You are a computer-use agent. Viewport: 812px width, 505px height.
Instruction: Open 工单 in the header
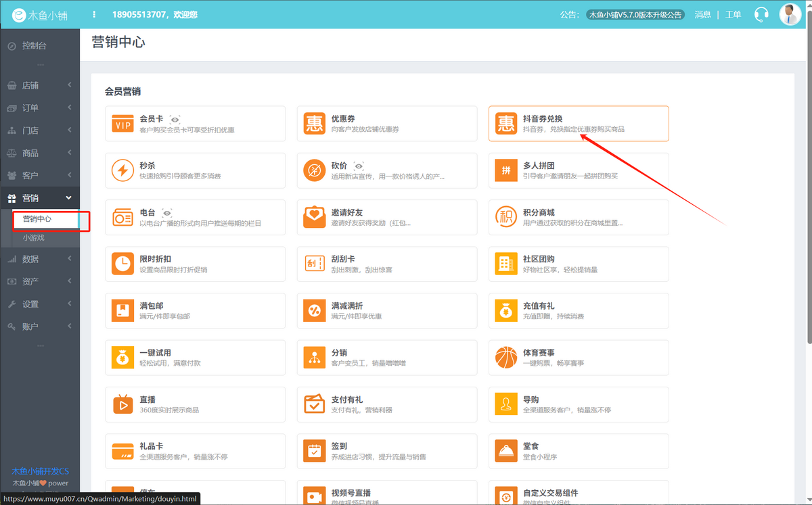tap(733, 14)
